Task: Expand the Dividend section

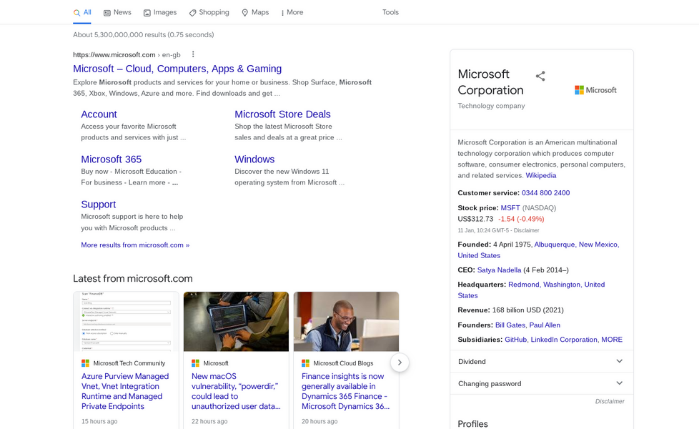Action: (542, 362)
